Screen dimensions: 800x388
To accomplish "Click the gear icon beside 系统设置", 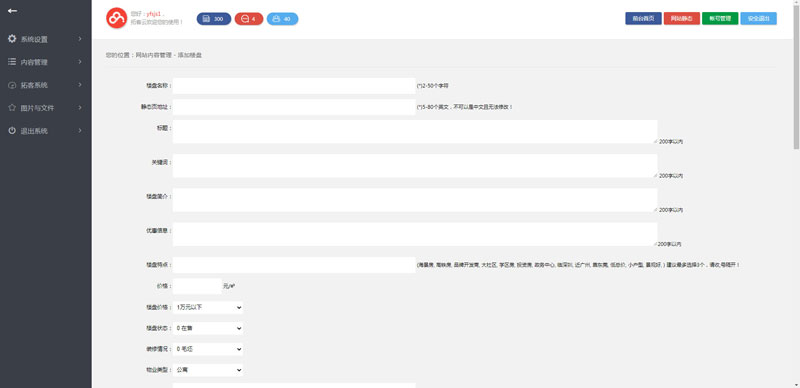I will click(12, 39).
